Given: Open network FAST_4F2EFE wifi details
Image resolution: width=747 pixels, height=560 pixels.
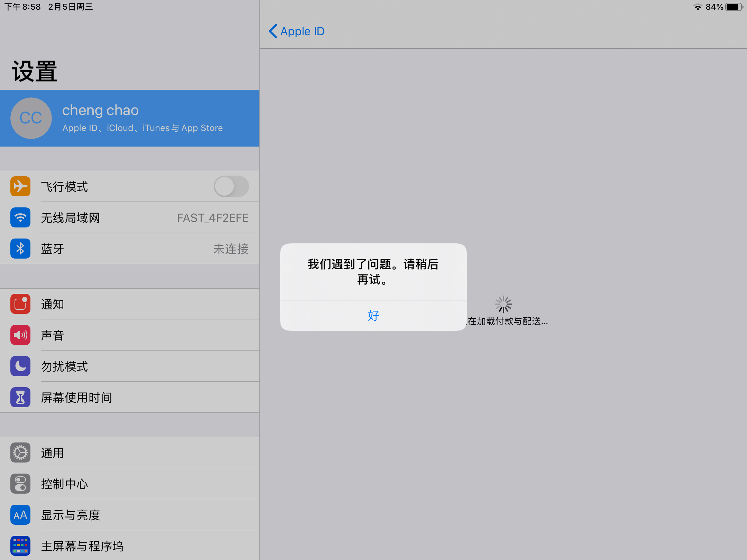Looking at the screenshot, I should tap(212, 218).
